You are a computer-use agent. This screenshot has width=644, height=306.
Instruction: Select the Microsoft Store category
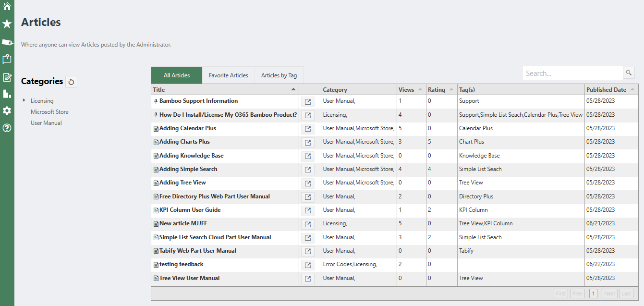pos(49,112)
